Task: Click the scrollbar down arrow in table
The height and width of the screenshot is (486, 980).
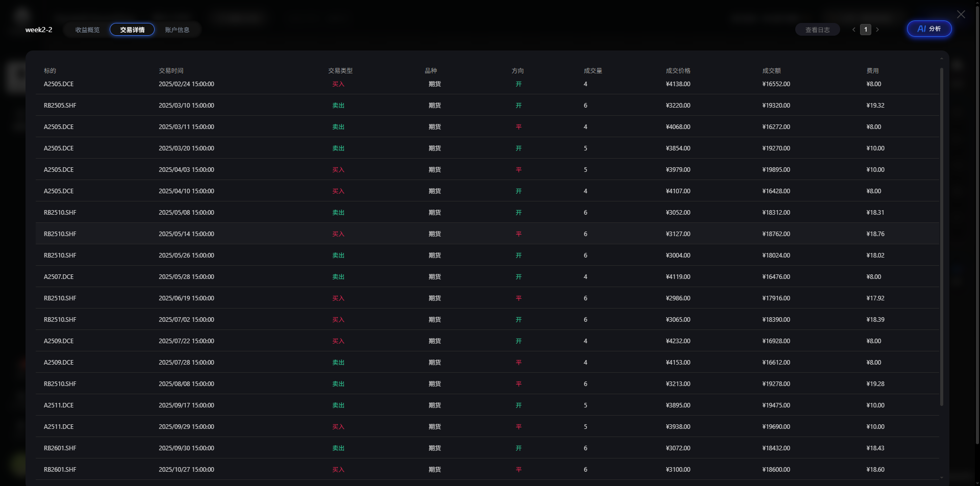Action: [x=941, y=478]
